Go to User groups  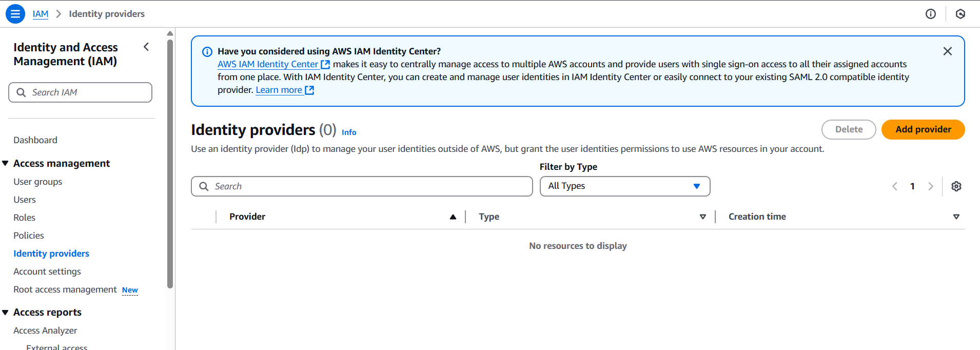[x=38, y=182]
